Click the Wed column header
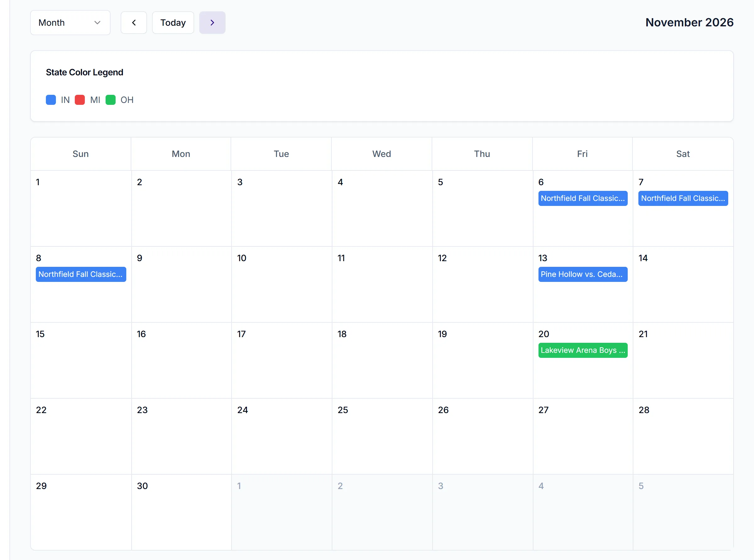 (x=382, y=154)
